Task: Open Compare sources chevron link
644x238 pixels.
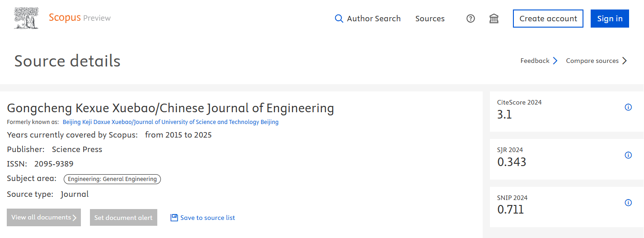Action: point(625,61)
